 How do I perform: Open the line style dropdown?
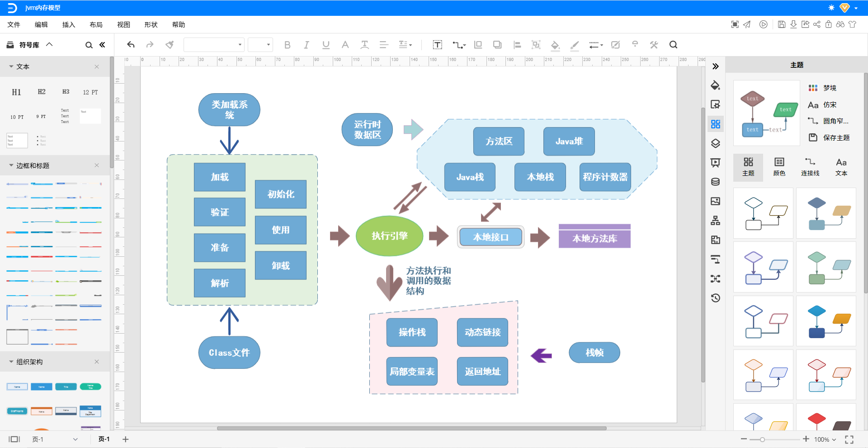[596, 45]
